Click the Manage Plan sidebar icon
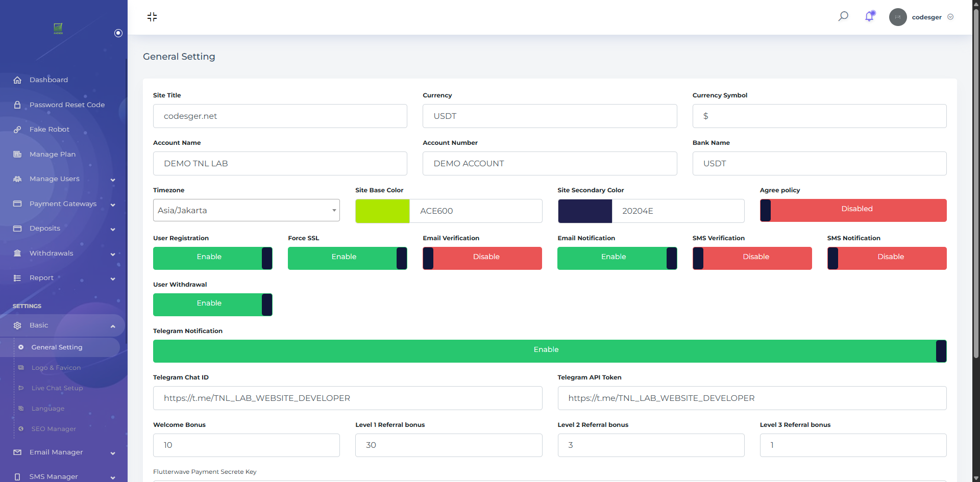Viewport: 980px width, 482px height. [17, 154]
